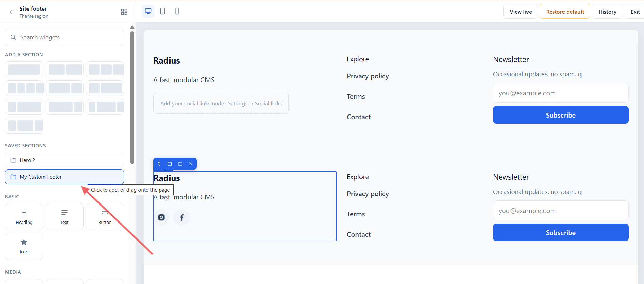Select the Newsletter heading in the upper footer
The width and height of the screenshot is (644, 284).
point(511,59)
